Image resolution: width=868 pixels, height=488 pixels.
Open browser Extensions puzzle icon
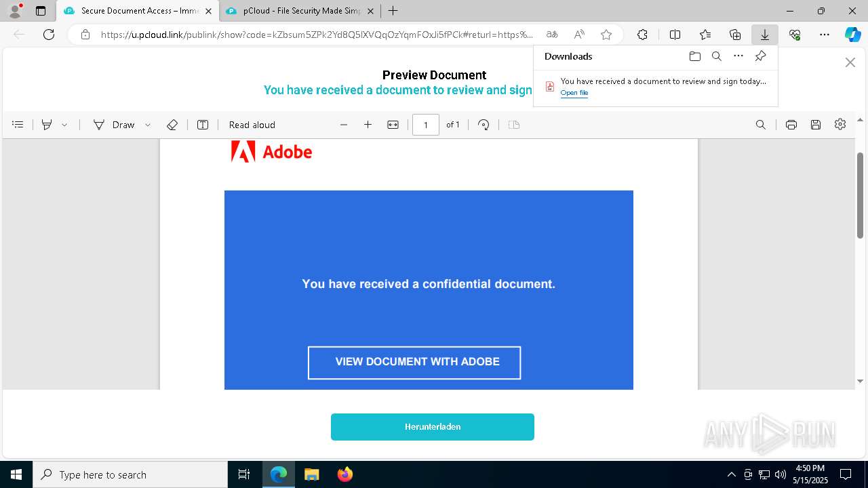pyautogui.click(x=642, y=35)
